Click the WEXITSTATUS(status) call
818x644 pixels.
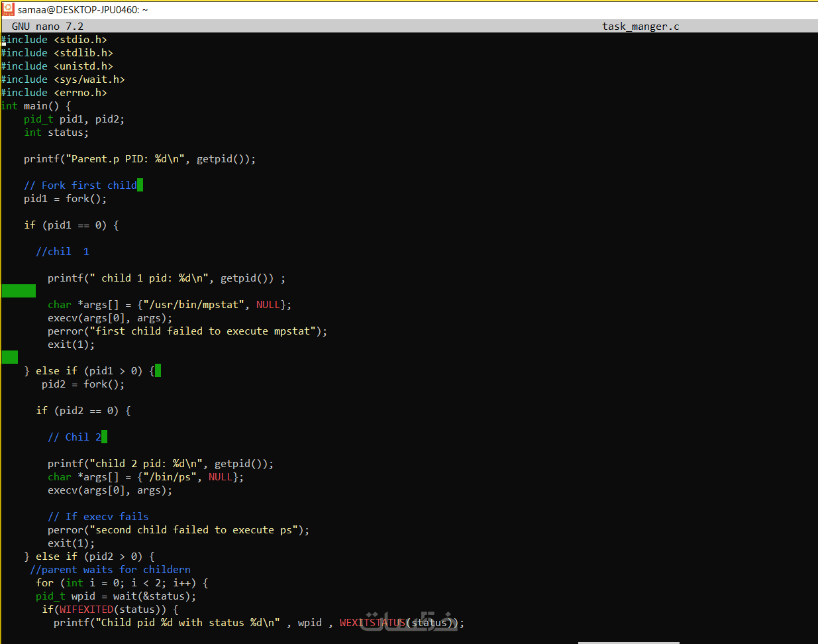(399, 623)
